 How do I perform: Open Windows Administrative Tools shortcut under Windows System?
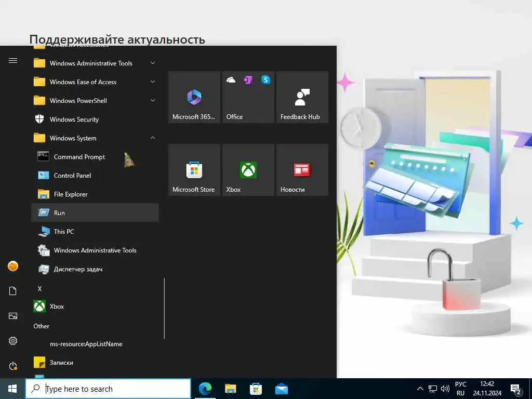(95, 250)
